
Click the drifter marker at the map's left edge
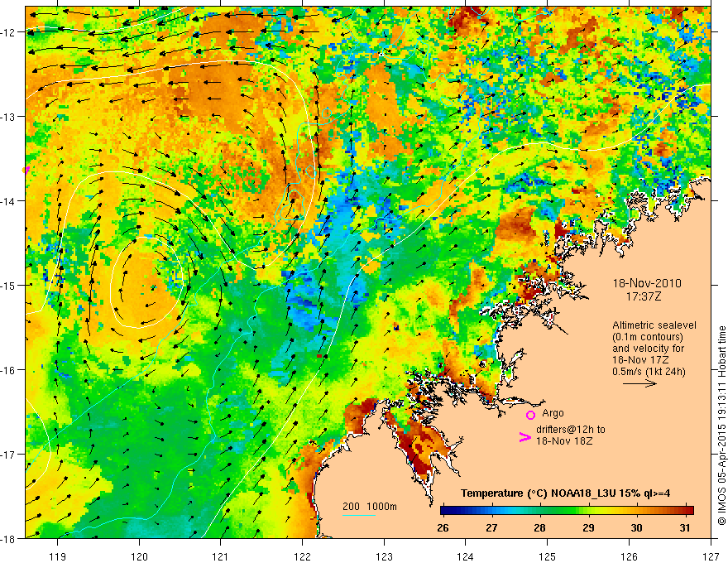[x=26, y=170]
